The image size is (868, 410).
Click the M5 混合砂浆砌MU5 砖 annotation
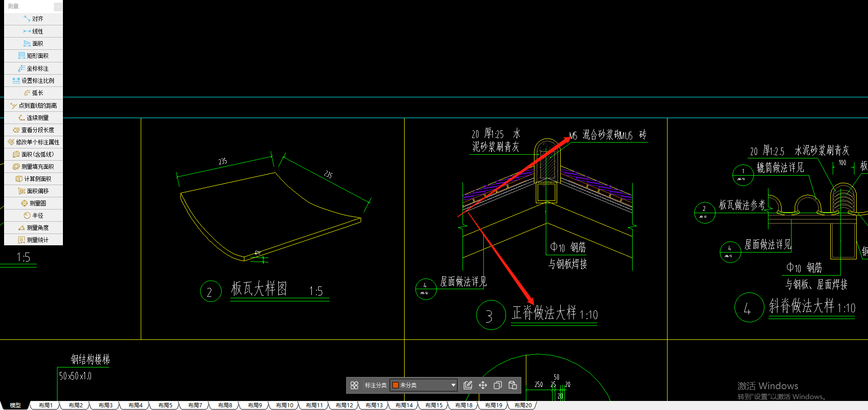[608, 135]
